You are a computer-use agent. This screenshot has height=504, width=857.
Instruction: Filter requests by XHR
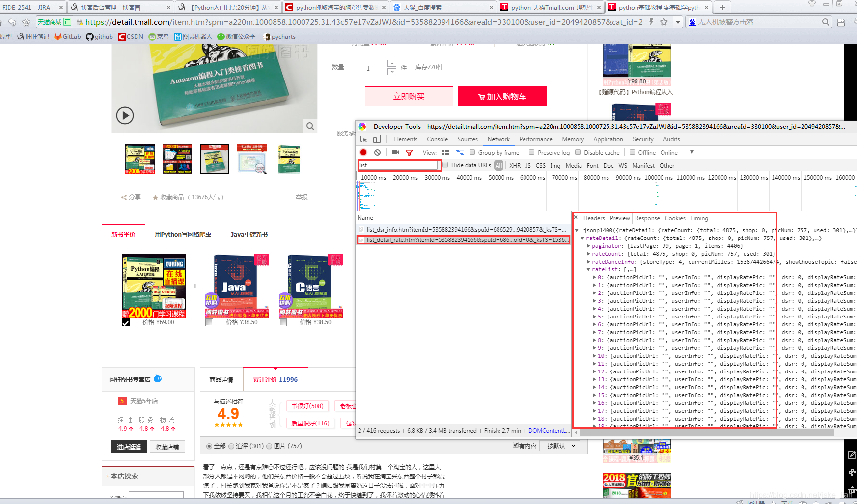click(x=515, y=166)
